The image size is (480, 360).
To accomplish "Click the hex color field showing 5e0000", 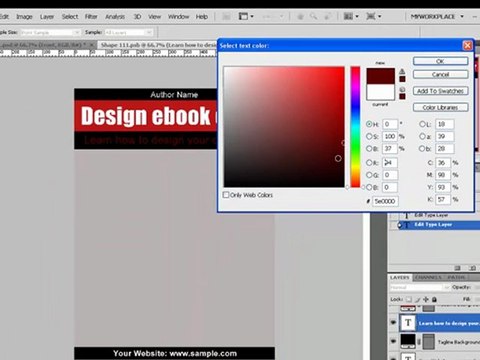I will click(385, 201).
